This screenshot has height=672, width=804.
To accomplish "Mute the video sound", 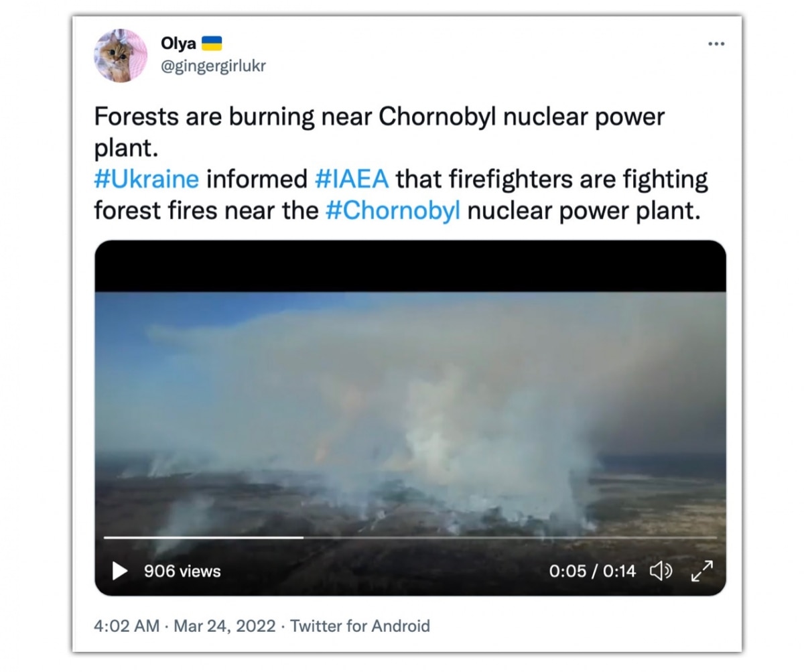I will (x=661, y=571).
